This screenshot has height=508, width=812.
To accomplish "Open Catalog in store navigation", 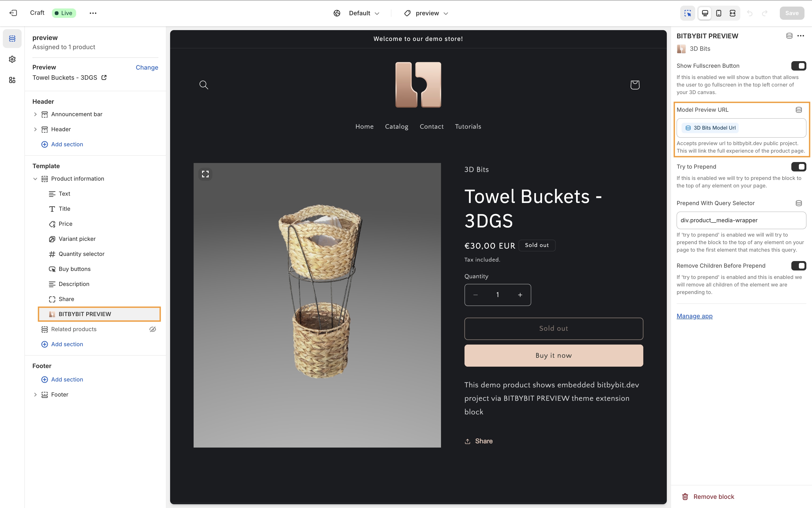I will (x=397, y=127).
